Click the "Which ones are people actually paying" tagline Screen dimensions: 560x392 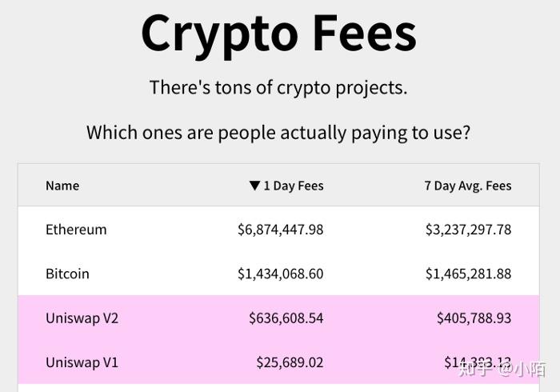[x=278, y=132]
